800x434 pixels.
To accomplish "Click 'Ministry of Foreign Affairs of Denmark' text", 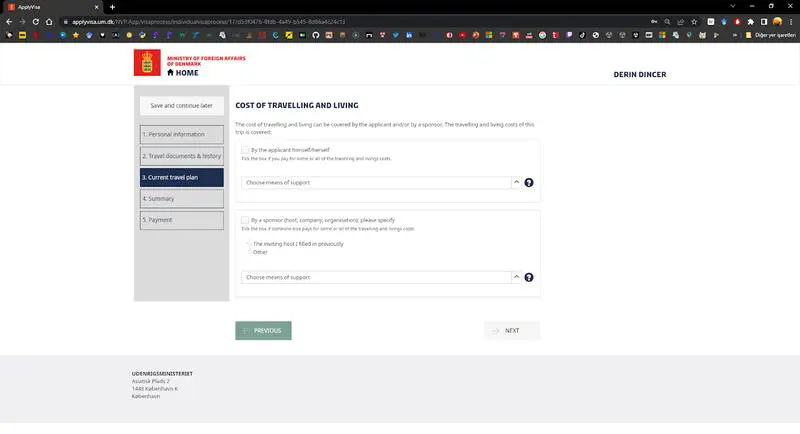I will click(206, 61).
